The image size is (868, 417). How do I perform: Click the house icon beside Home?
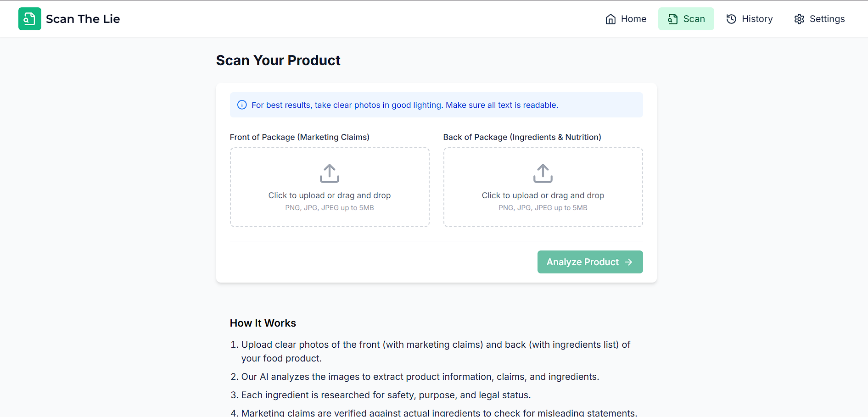610,19
